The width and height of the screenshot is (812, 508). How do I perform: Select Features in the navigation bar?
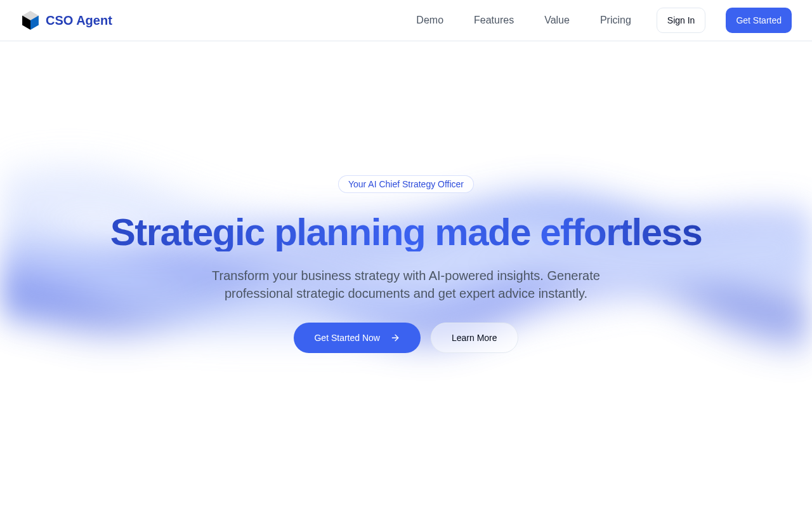point(494,20)
